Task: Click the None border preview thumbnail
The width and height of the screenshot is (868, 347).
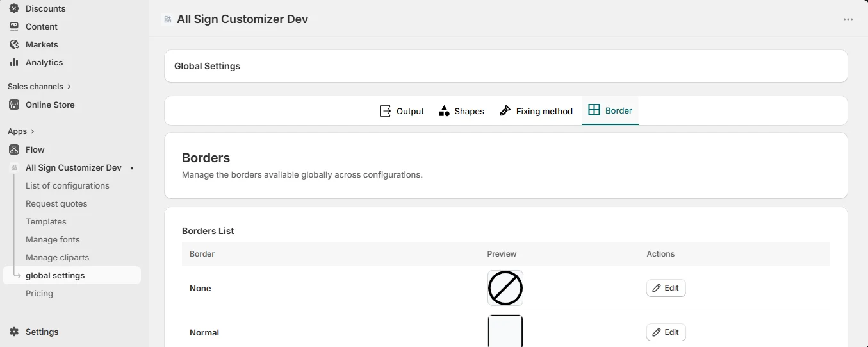Action: pos(505,288)
